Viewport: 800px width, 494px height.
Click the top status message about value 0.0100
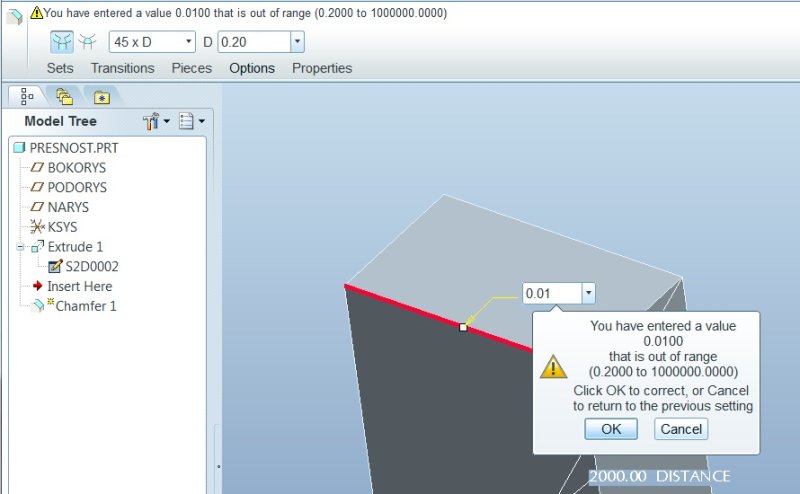(245, 13)
